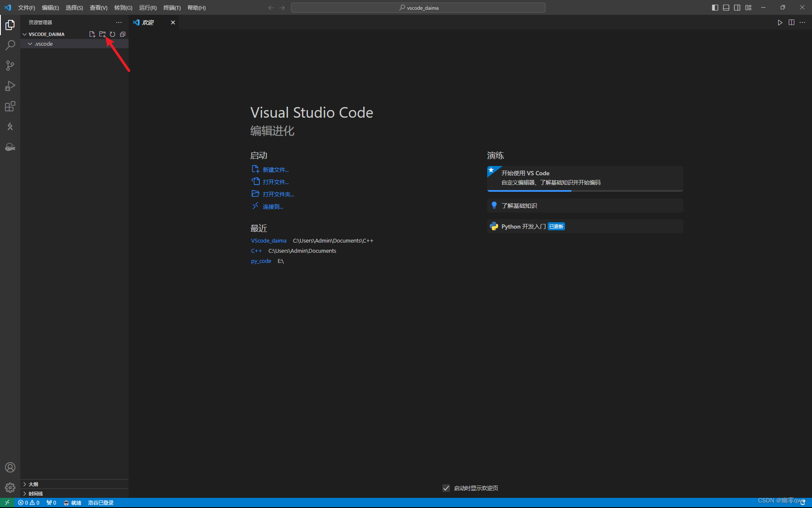The image size is (812, 508).
Task: Expand the 时间线 section
Action: (x=74, y=494)
